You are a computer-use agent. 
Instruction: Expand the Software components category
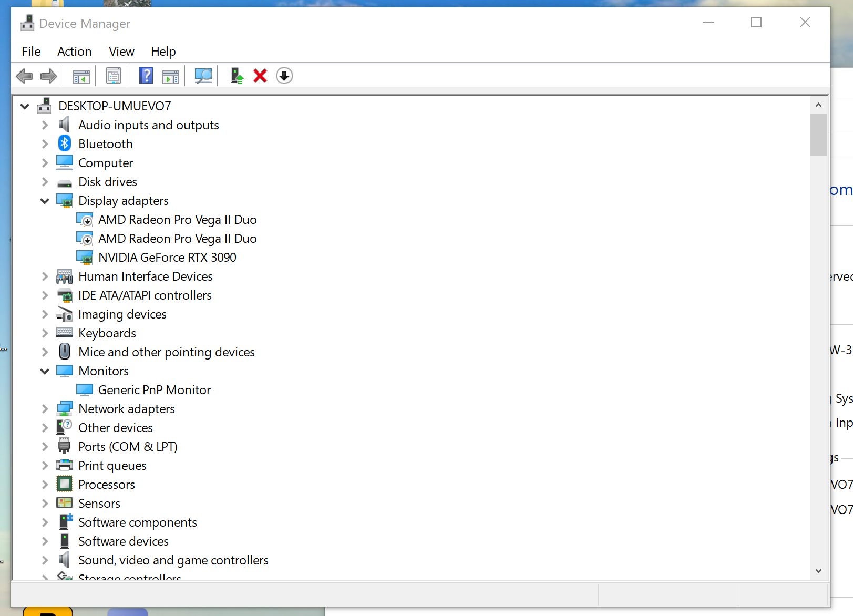pos(45,522)
